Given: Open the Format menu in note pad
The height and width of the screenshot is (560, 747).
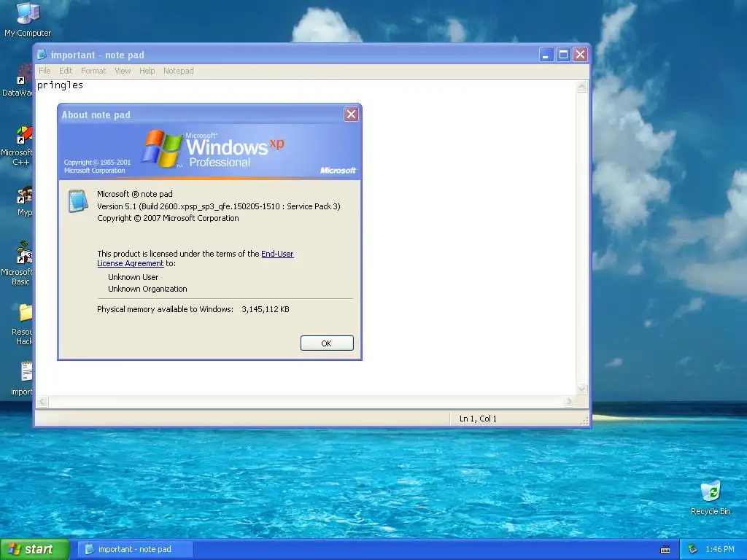Looking at the screenshot, I should [x=93, y=71].
